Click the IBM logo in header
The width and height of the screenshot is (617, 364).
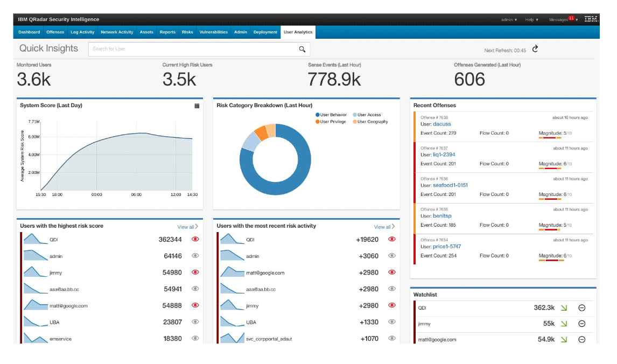click(591, 19)
